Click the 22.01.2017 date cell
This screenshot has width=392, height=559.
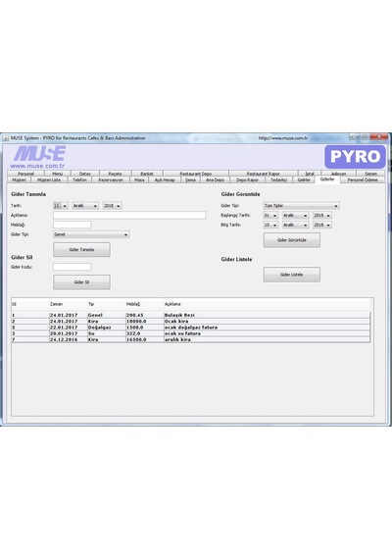[69, 328]
